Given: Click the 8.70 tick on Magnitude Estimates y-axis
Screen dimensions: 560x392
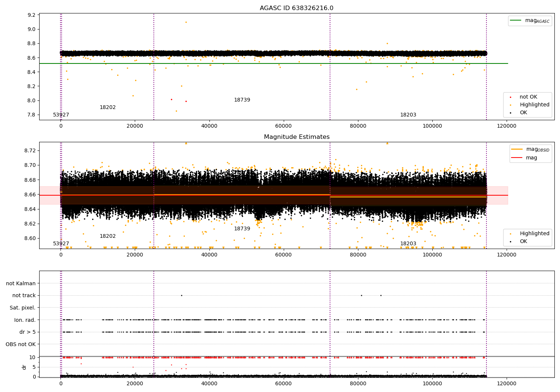Looking at the screenshot, I should (30, 165).
